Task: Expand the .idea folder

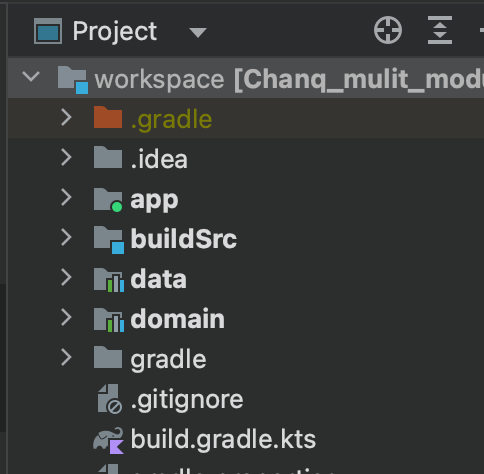Action: 67,158
